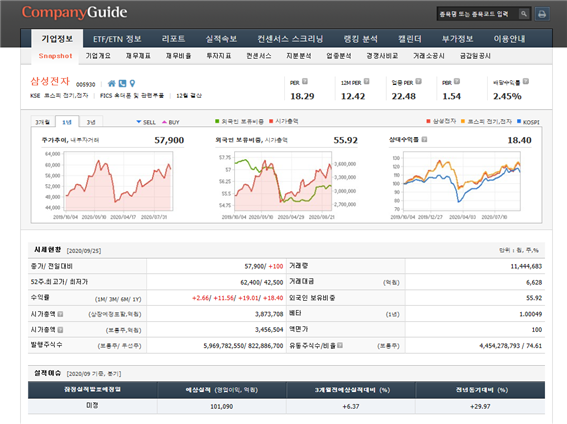Click info icon beside 시가총액 (보통주)

point(60,330)
